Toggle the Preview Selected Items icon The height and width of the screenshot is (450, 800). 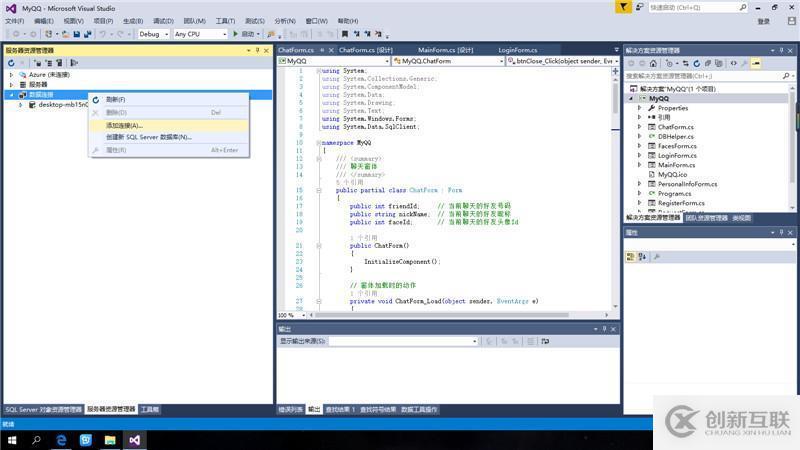(x=756, y=63)
